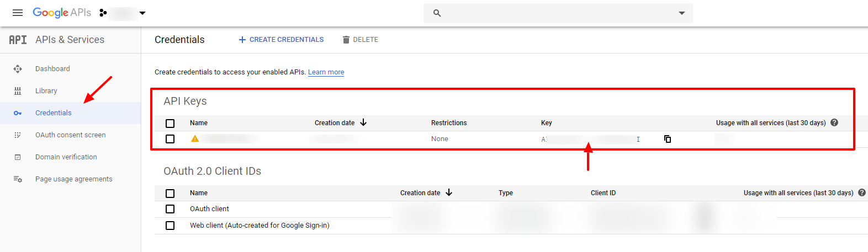Click the search magnifier icon
This screenshot has width=868, height=252.
tap(437, 13)
